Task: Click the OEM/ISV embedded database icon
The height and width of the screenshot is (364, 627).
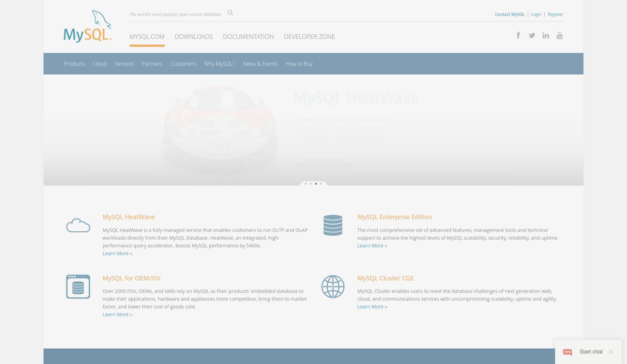Action: [x=78, y=286]
